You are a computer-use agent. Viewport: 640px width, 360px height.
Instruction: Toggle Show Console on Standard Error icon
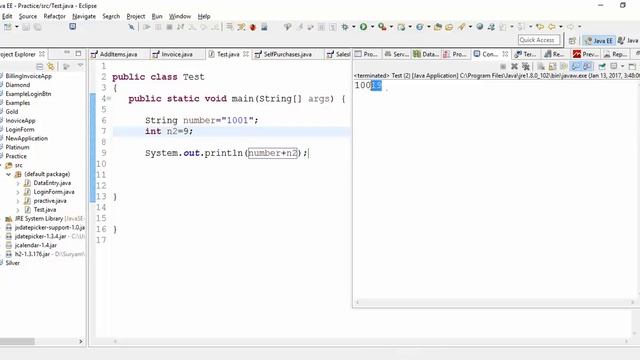[x=587, y=66]
